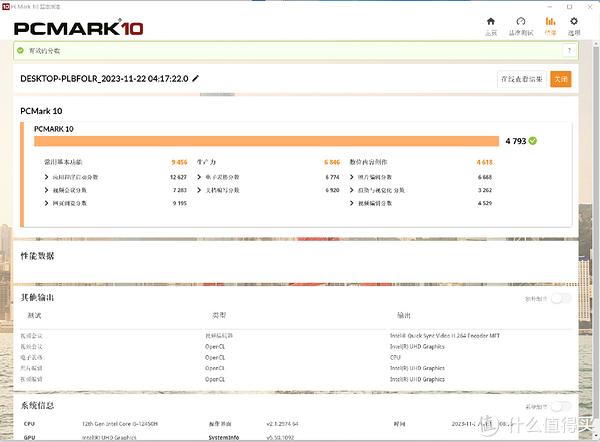Viewport: 600px width, 442px height.
Task: Click the CPU label in system information
Action: click(29, 424)
